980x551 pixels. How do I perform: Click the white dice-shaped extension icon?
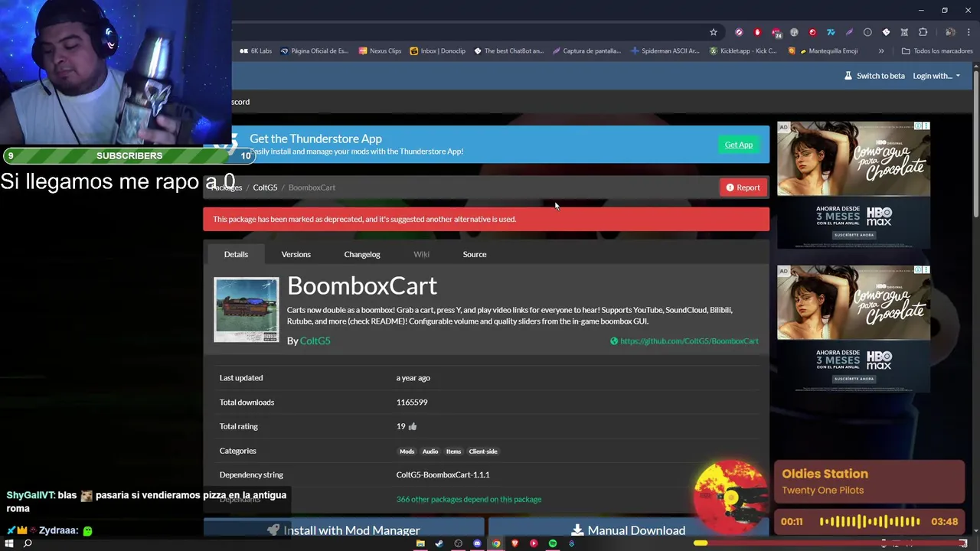[886, 32]
